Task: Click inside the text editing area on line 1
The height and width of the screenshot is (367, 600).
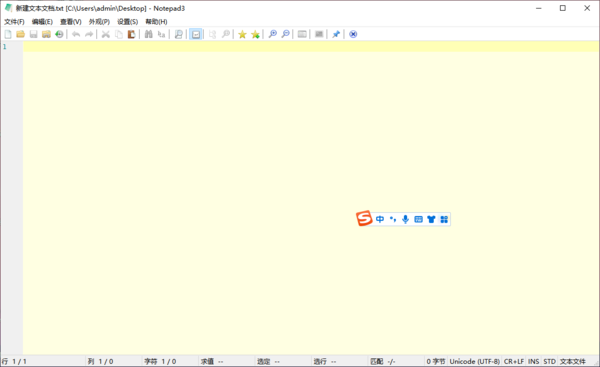Action: (x=311, y=47)
